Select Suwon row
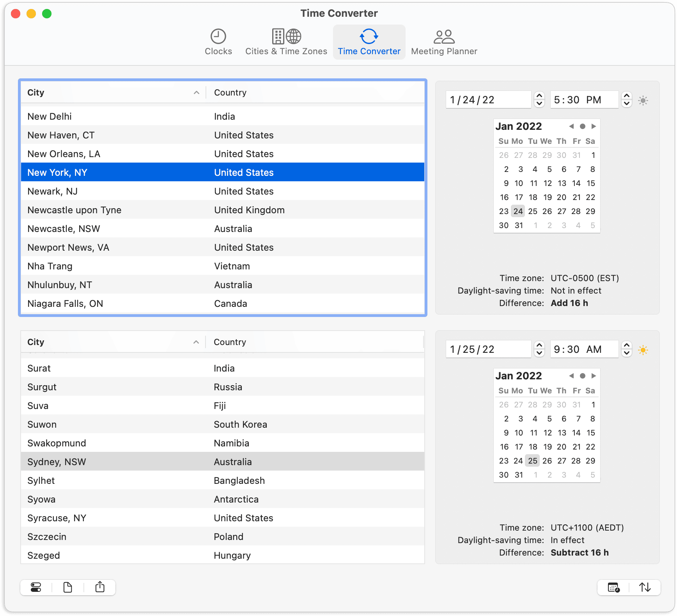This screenshot has height=616, width=677. pyautogui.click(x=223, y=424)
